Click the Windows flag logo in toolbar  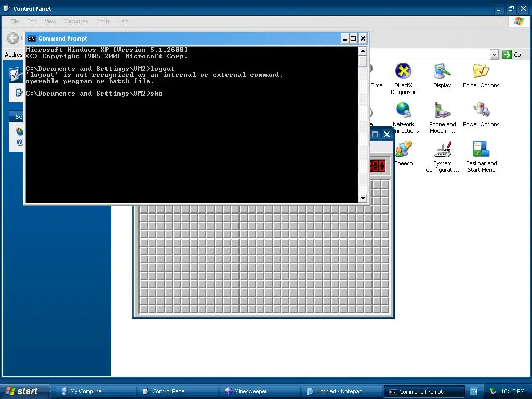tap(518, 21)
